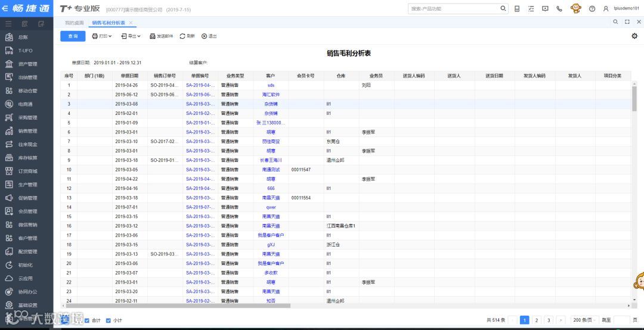The width and height of the screenshot is (644, 330).
Task: Open 库存核算 in the sidebar
Action: click(x=26, y=158)
